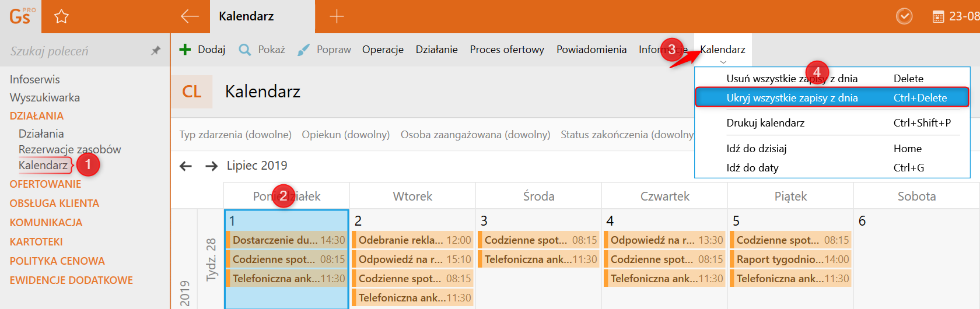This screenshot has height=309, width=980.
Task: Click the back arrow in title bar
Action: coord(190,16)
